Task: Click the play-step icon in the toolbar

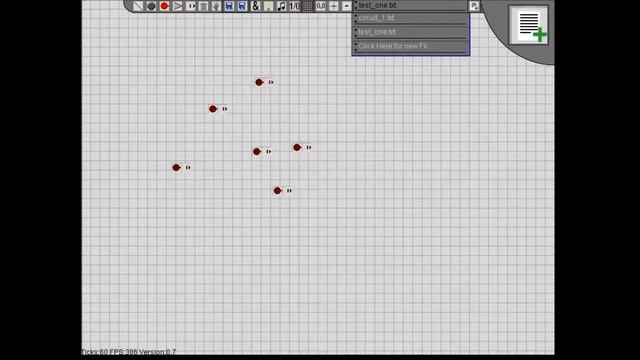Action: [191, 6]
